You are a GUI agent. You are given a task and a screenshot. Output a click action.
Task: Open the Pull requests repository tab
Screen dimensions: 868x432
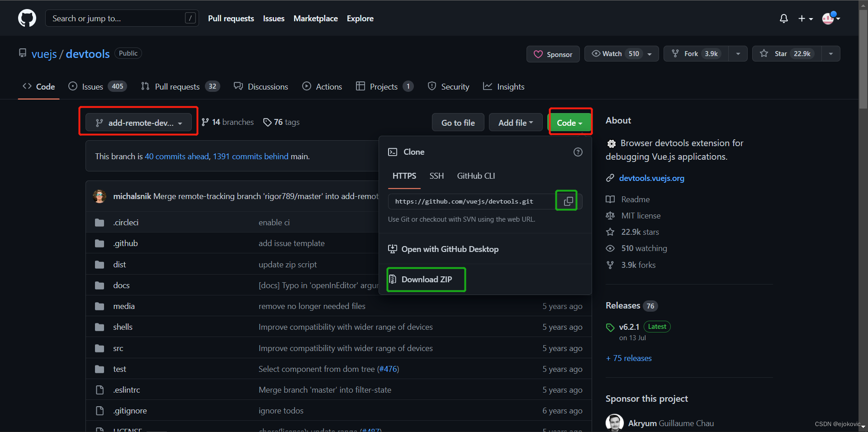(180, 86)
